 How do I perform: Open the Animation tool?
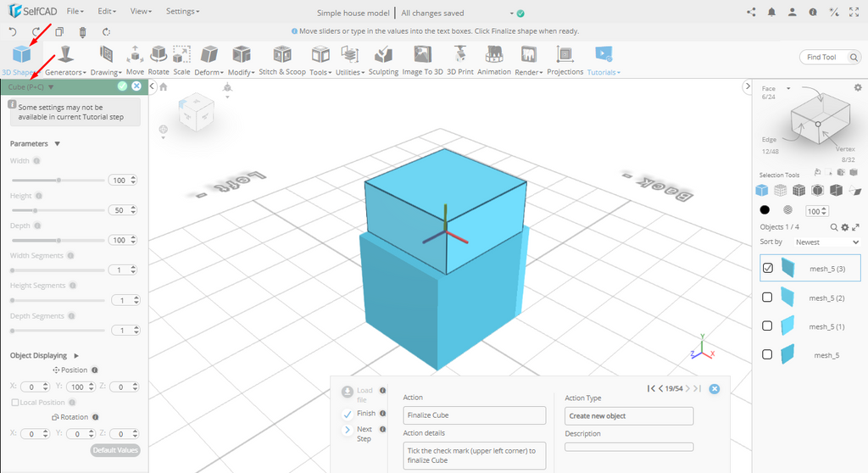tap(494, 60)
